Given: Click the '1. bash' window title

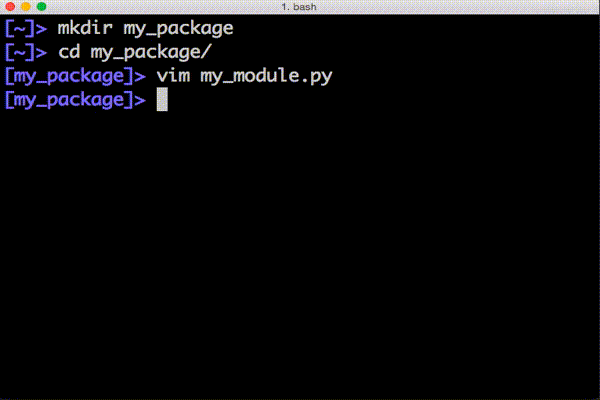Looking at the screenshot, I should point(299,7).
